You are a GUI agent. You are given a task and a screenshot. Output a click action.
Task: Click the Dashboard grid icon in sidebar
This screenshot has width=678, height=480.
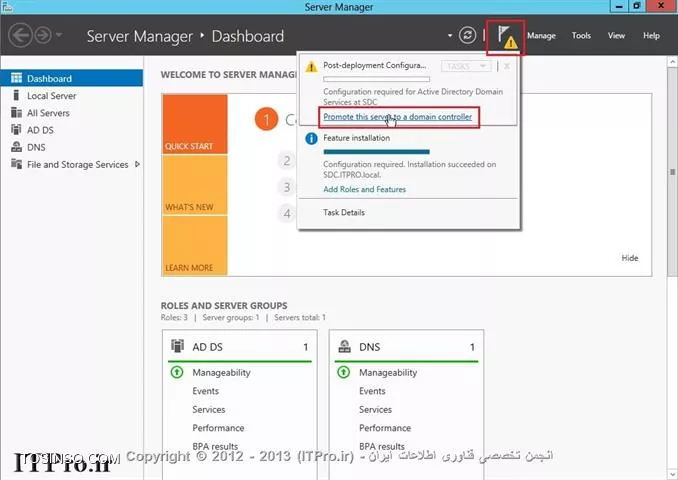[16, 78]
